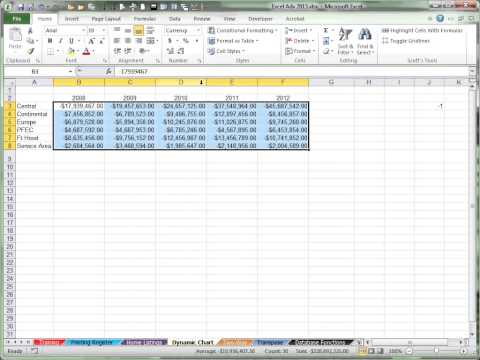This screenshot has height=360, width=480.
Task: Click the Decrease Font Size icon
Action: pos(102,41)
